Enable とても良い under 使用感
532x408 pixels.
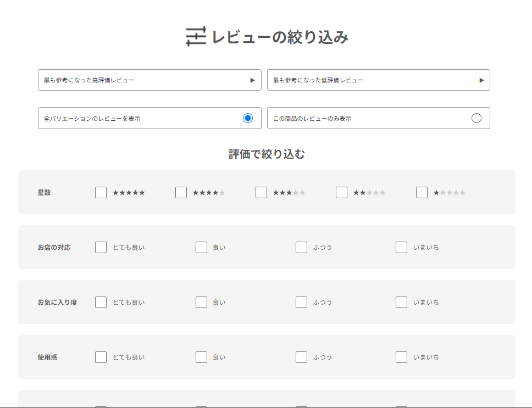coord(101,357)
